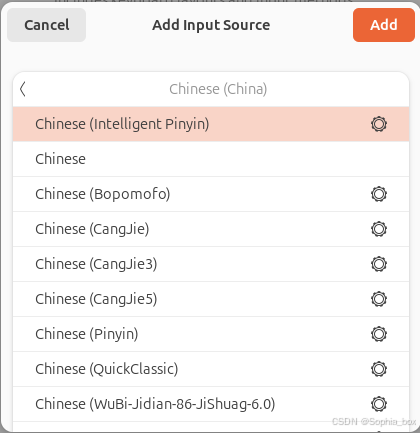Select Chinese (QuickClassic) row
Viewport: 420px width, 433px height.
click(211, 369)
